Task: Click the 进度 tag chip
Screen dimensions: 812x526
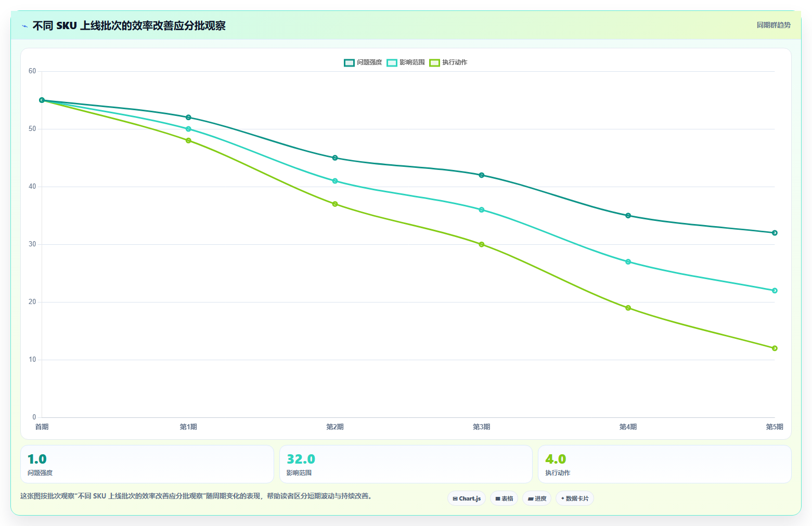Action: pyautogui.click(x=537, y=498)
